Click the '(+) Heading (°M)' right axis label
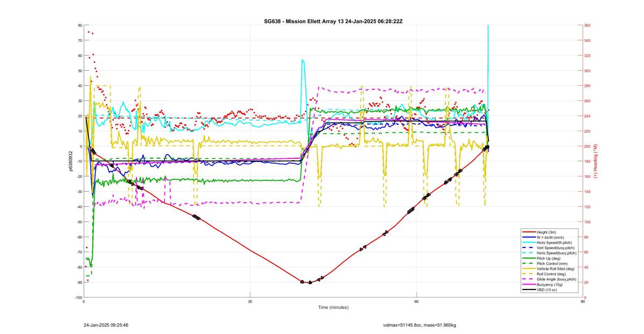This screenshot has height=334, width=644. click(x=595, y=162)
